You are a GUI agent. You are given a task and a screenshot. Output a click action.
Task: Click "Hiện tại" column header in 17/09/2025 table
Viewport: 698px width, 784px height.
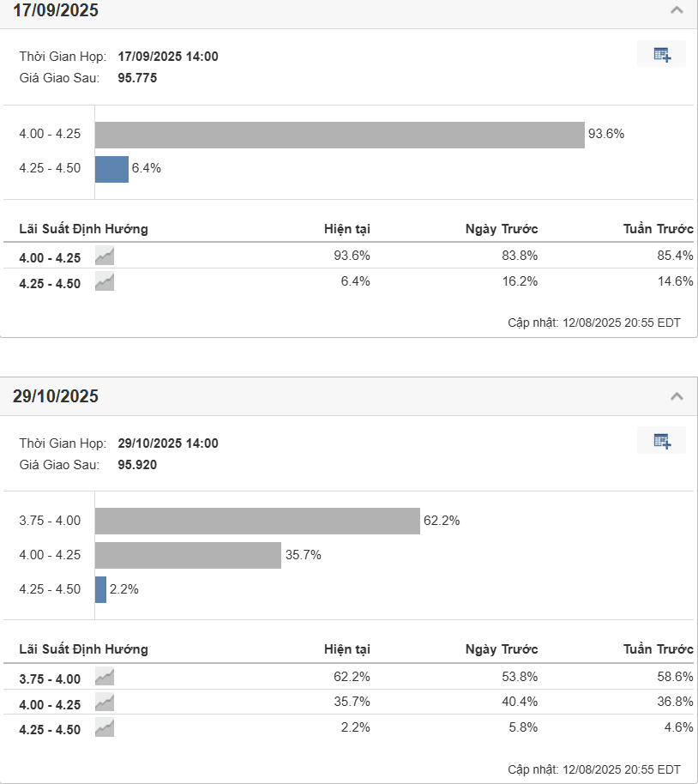pos(347,229)
